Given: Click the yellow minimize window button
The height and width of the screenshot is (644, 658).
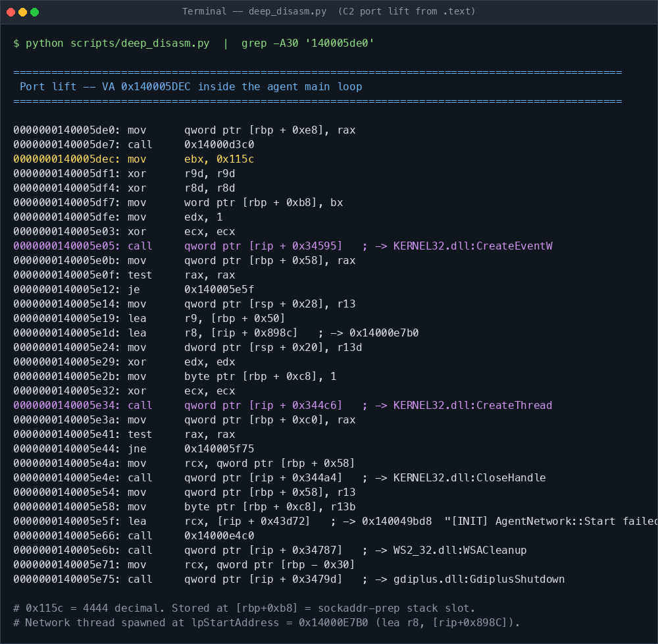Looking at the screenshot, I should tap(23, 12).
